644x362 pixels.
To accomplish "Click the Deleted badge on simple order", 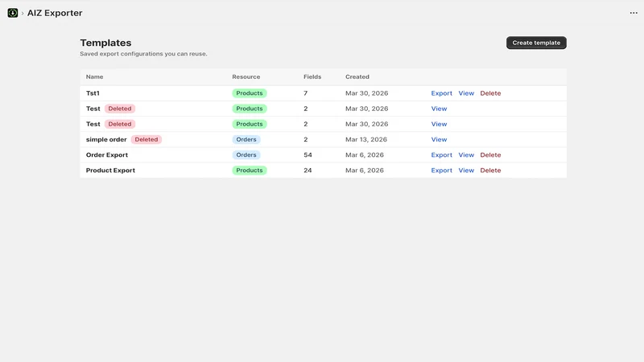I will (147, 139).
